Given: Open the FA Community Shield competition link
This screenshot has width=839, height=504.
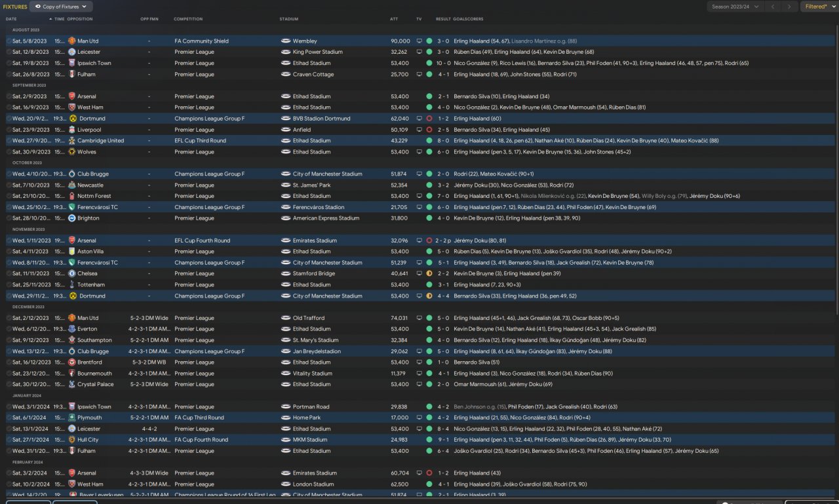Looking at the screenshot, I should tap(201, 41).
